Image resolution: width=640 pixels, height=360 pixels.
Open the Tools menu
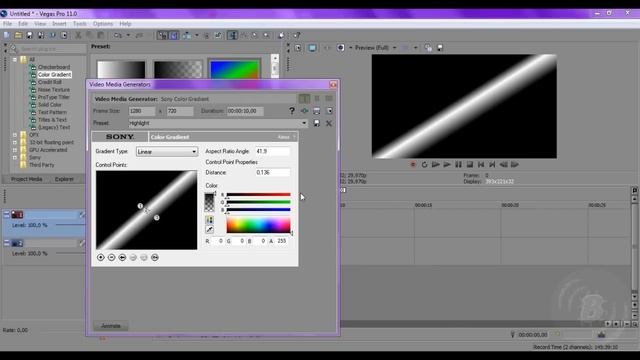coord(80,24)
